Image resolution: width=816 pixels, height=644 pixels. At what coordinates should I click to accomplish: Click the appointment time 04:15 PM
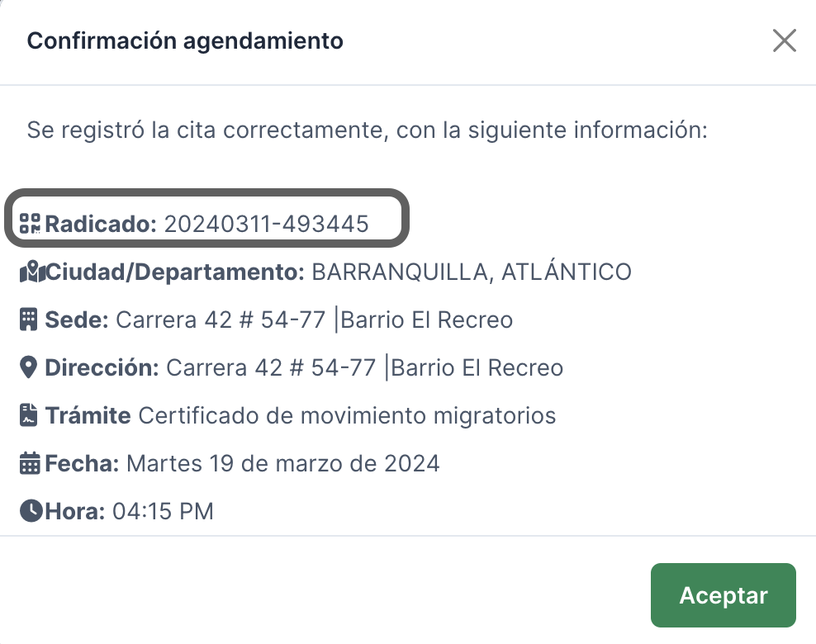tap(163, 511)
